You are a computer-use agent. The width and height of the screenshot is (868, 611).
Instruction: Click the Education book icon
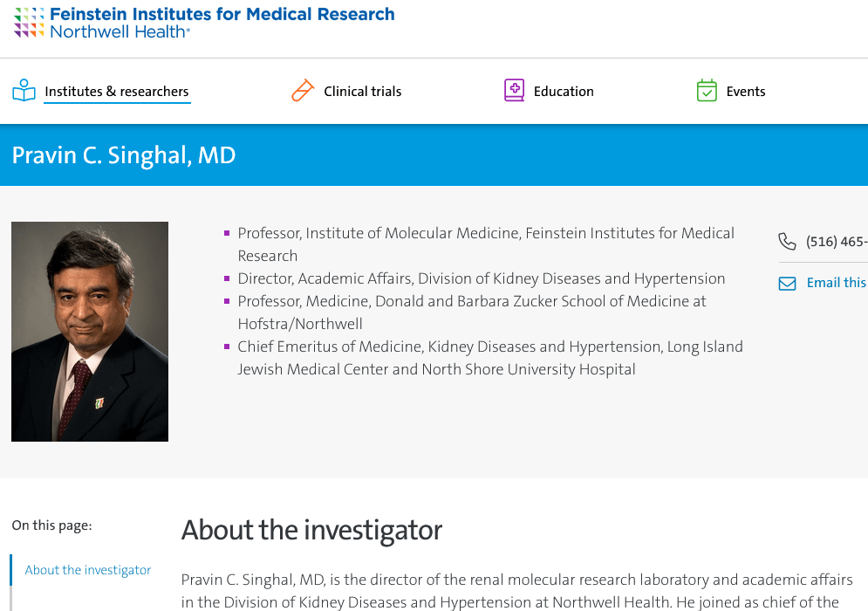(x=515, y=91)
